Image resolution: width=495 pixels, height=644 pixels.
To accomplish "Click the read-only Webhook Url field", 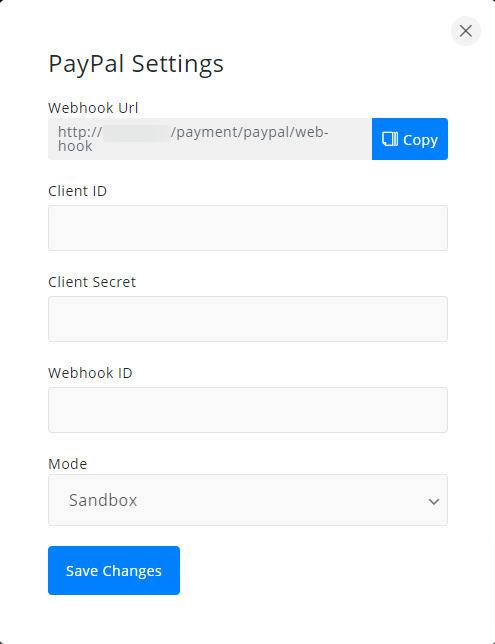I will pyautogui.click(x=210, y=139).
